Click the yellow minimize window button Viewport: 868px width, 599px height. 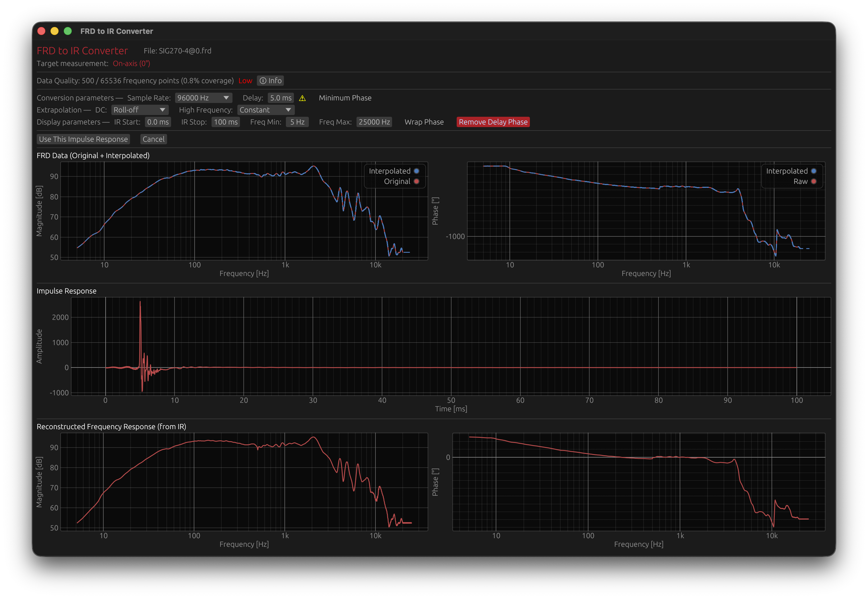click(x=55, y=31)
